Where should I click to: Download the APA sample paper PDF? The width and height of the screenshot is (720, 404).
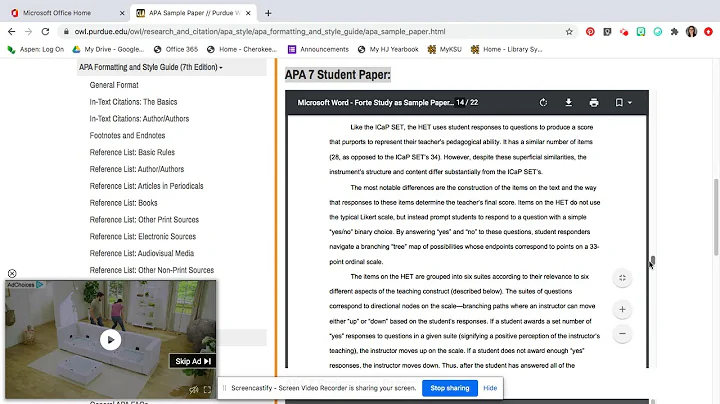click(568, 102)
